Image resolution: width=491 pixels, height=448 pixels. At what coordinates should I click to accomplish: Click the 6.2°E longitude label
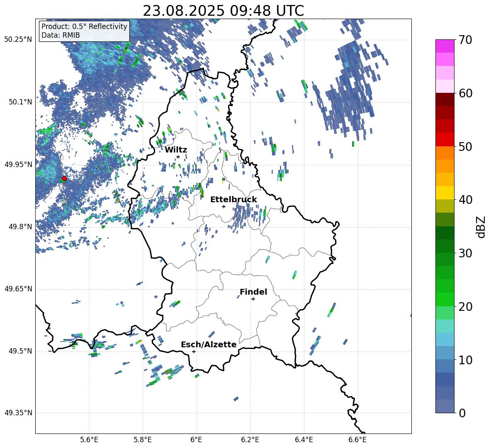pos(250,440)
